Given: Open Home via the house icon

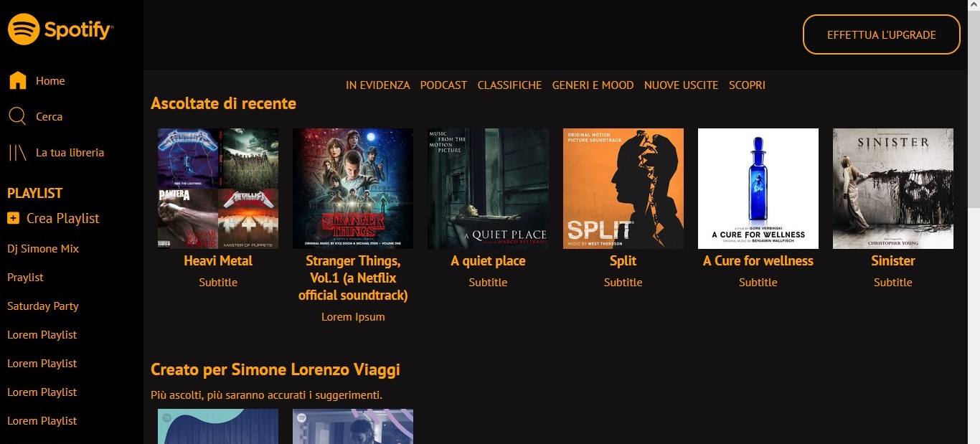Looking at the screenshot, I should (17, 80).
